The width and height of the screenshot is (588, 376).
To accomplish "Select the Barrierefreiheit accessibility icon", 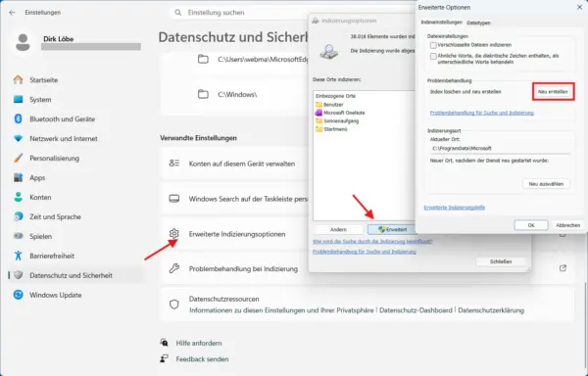I will click(x=18, y=256).
